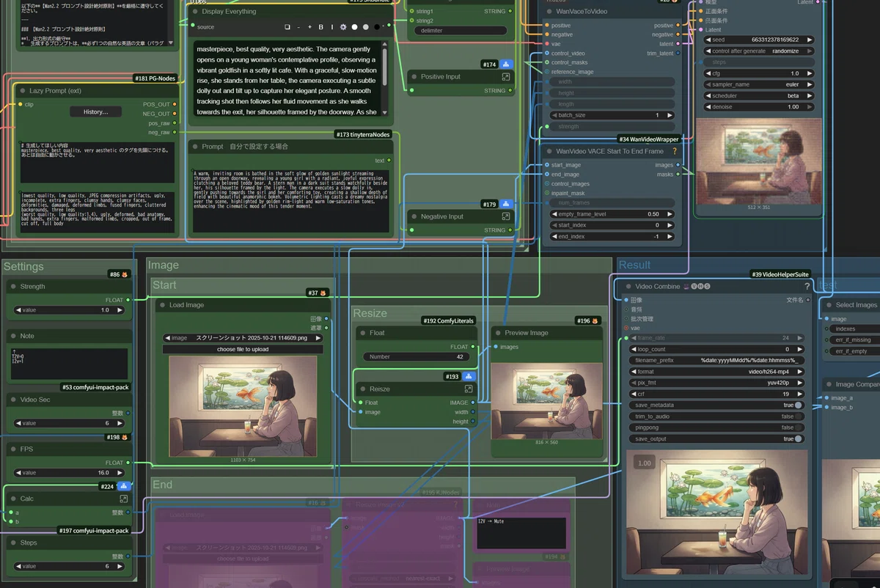Click blue badge icon next to #193
The width and height of the screenshot is (880, 588).
[x=468, y=377]
